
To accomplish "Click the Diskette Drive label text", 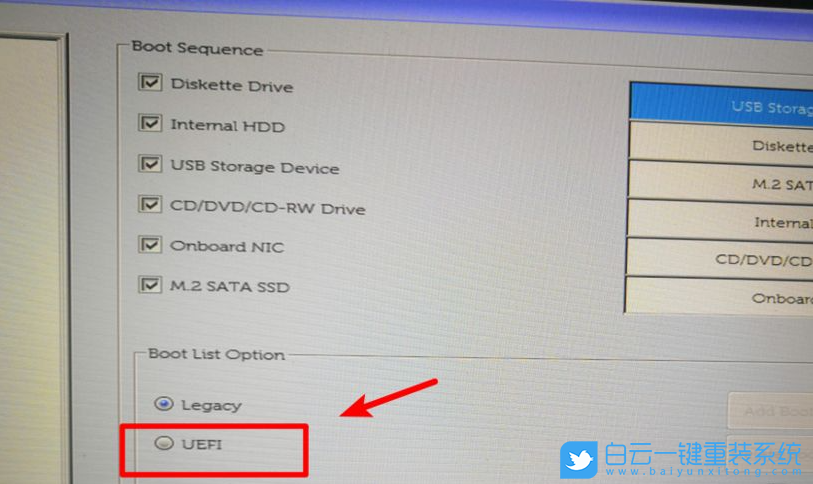I will point(232,85).
